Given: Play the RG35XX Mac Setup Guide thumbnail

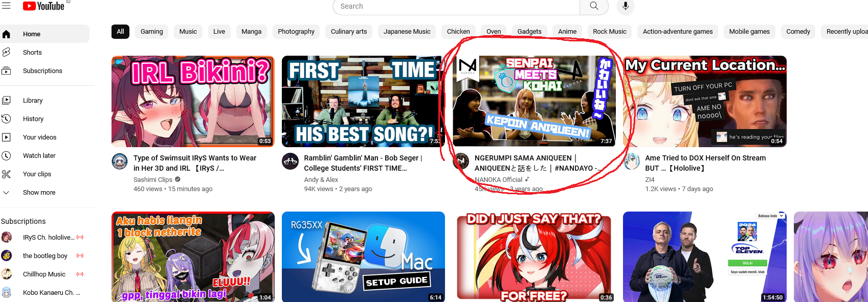Looking at the screenshot, I should point(363,257).
